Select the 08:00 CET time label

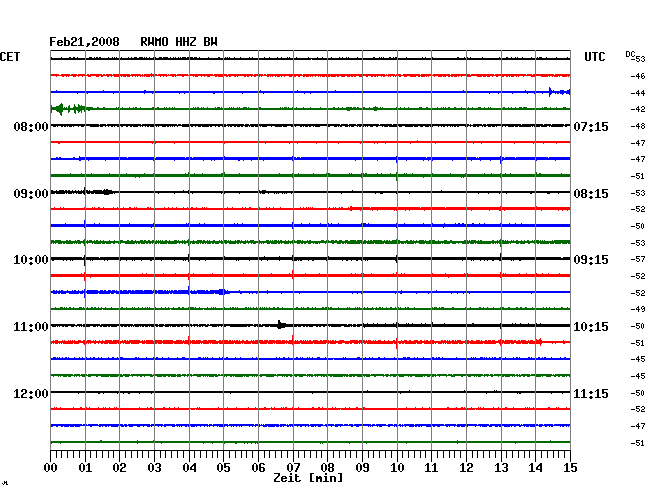point(31,126)
